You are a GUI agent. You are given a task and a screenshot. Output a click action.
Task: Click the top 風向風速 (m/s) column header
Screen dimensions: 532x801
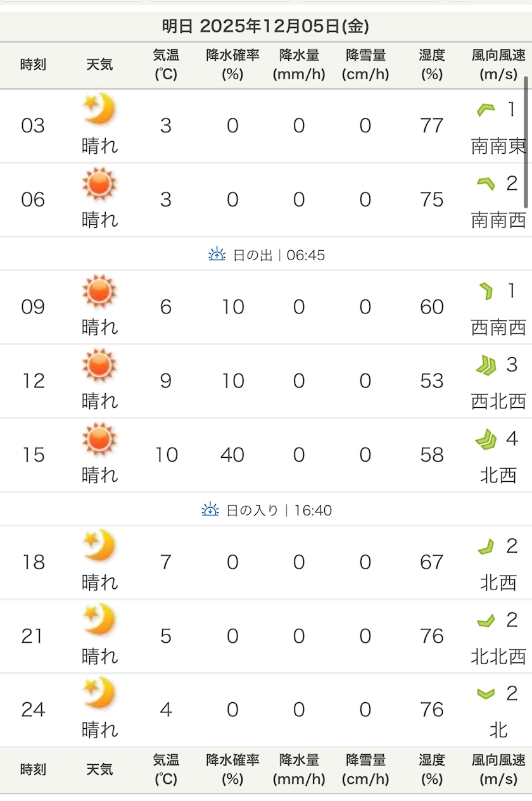tap(498, 65)
